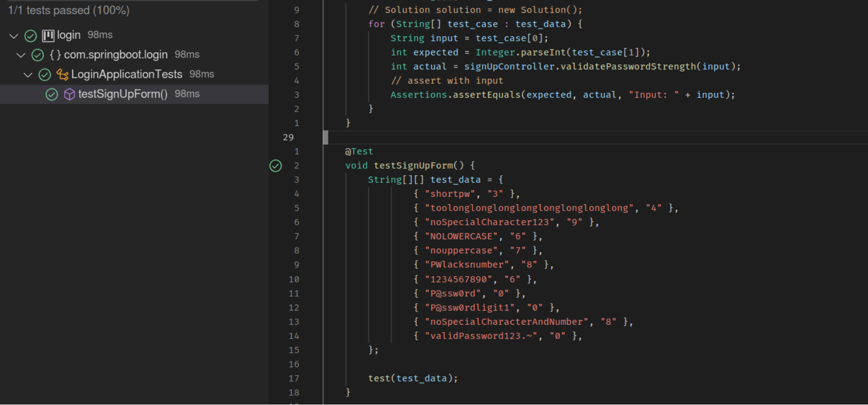The height and width of the screenshot is (405, 868).
Task: Collapse the LoginApplicationTests class node
Action: pyautogui.click(x=28, y=75)
